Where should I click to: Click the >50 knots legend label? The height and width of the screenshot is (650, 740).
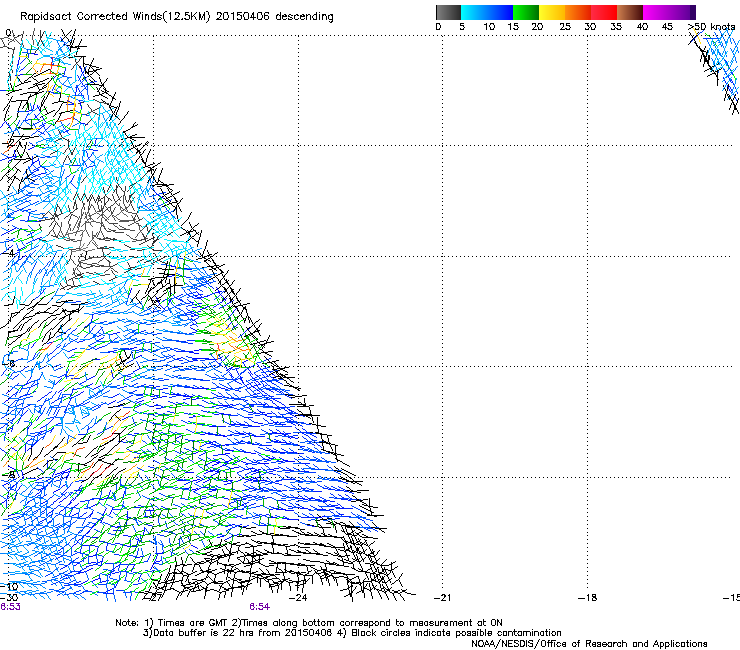tap(711, 27)
